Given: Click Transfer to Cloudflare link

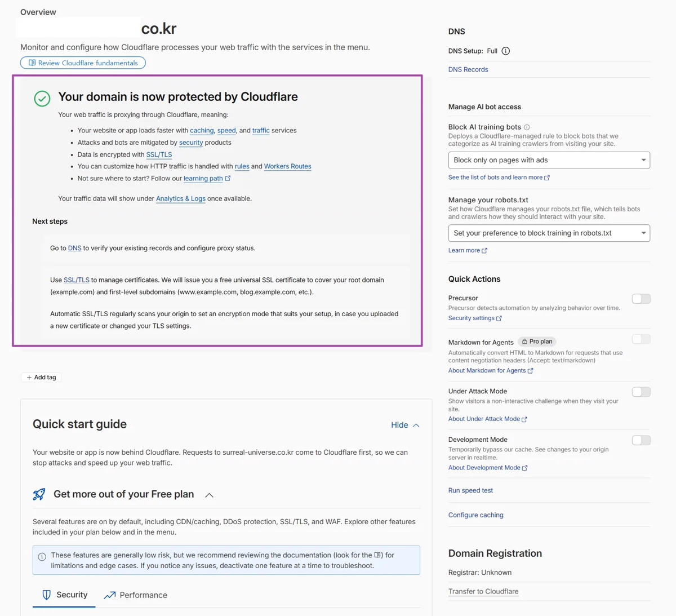Looking at the screenshot, I should [483, 592].
